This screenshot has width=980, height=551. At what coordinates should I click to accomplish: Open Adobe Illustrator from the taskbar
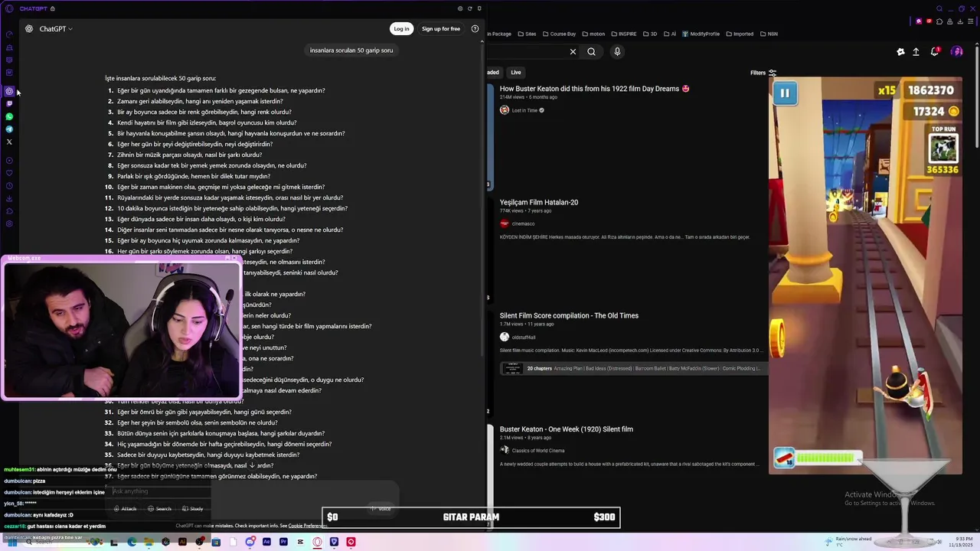(x=182, y=542)
